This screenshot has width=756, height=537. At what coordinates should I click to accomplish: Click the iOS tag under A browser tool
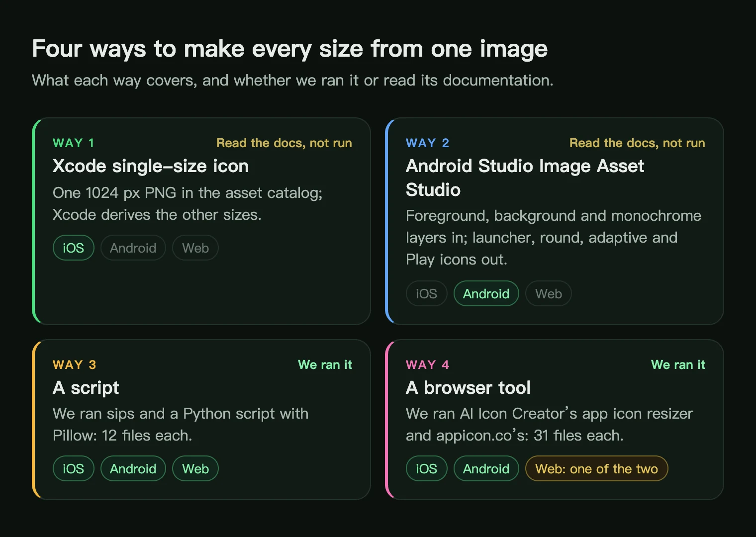click(x=426, y=468)
